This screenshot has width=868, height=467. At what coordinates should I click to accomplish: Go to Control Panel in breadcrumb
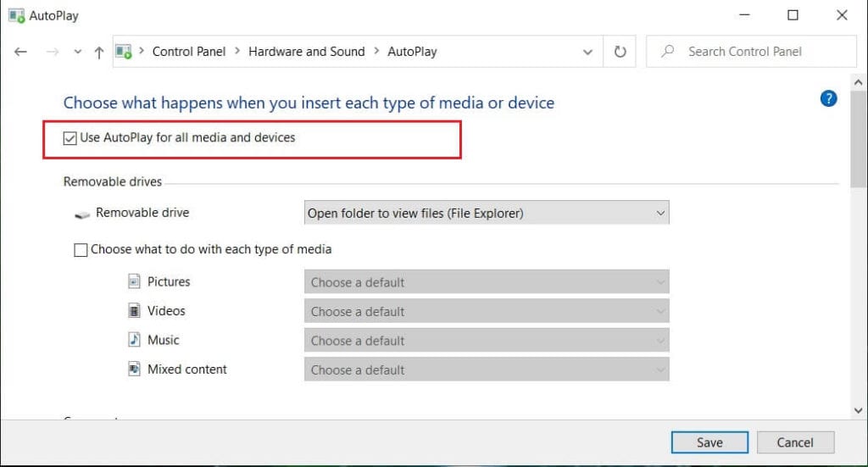point(188,52)
